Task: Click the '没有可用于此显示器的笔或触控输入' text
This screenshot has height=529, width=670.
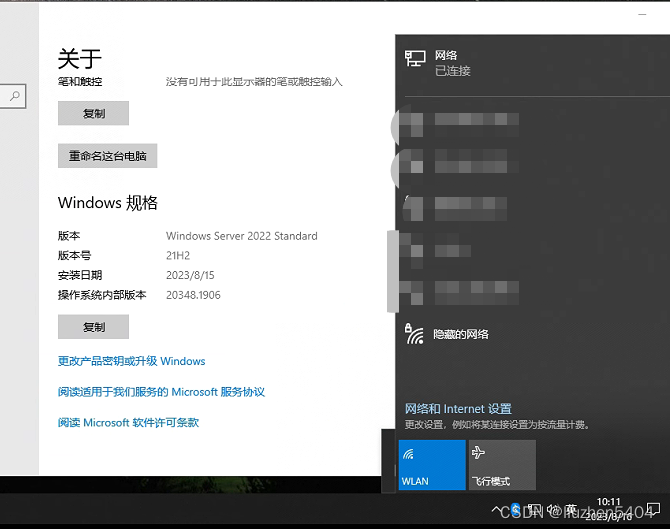Action: [x=254, y=82]
